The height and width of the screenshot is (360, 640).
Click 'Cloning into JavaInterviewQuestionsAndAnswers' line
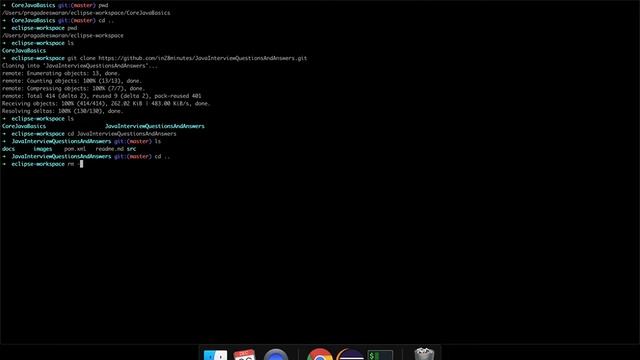[x=80, y=66]
